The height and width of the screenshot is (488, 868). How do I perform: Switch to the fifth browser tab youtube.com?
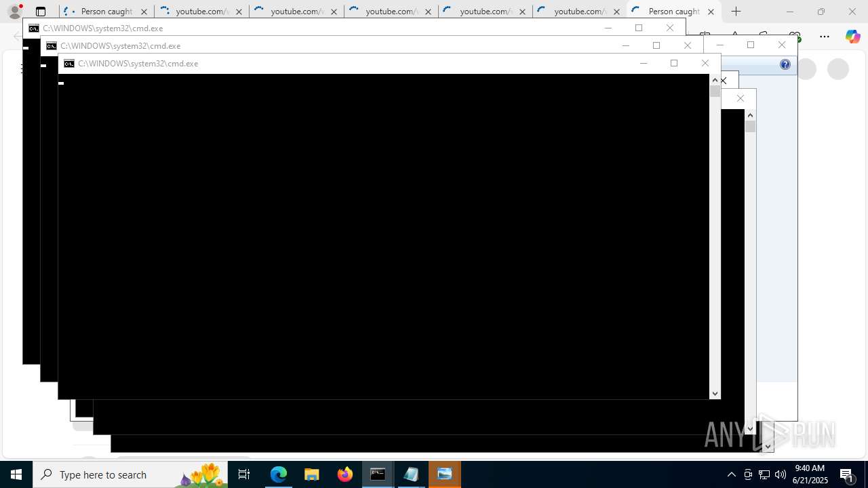pyautogui.click(x=485, y=12)
